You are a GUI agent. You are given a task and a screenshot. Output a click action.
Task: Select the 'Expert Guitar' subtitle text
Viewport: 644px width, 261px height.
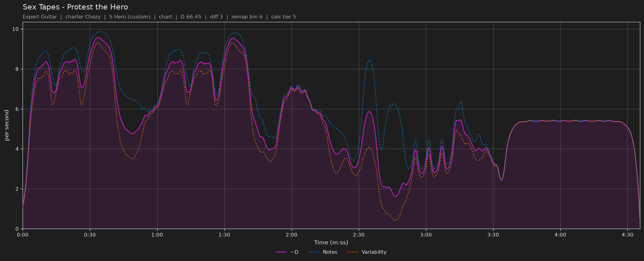click(40, 17)
